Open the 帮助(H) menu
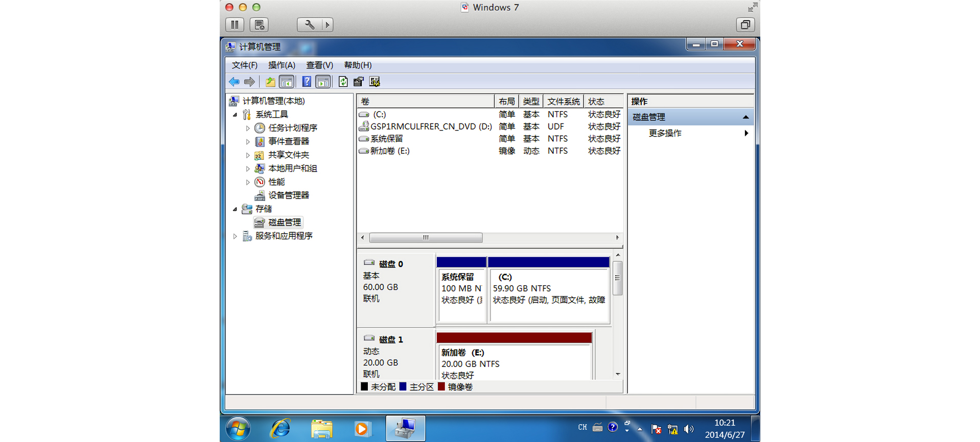Screen dimensions: 980x442 point(358,65)
